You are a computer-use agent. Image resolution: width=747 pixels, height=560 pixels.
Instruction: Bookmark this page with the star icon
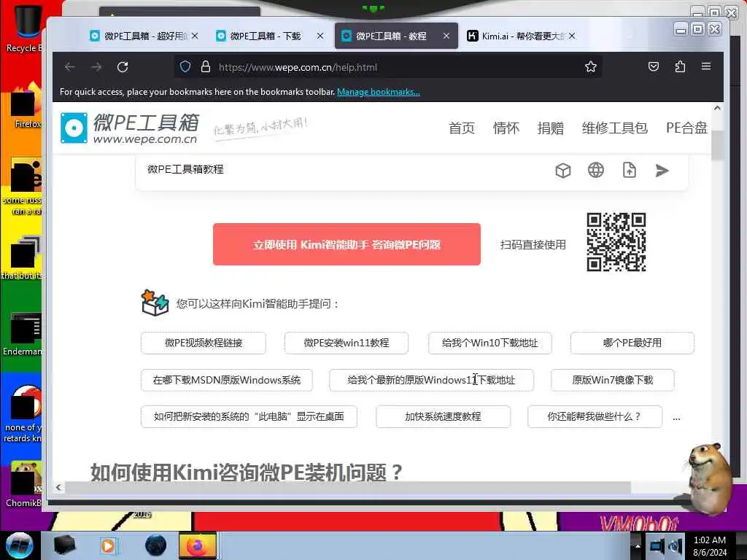591,66
